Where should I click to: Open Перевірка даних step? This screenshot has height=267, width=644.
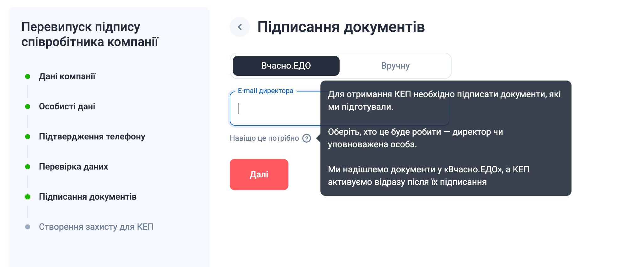tap(73, 167)
